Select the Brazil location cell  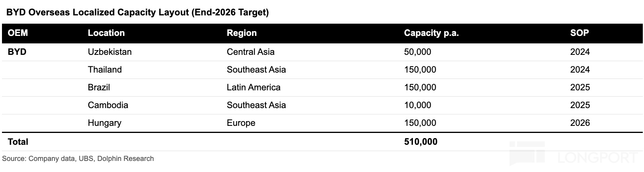99,88
